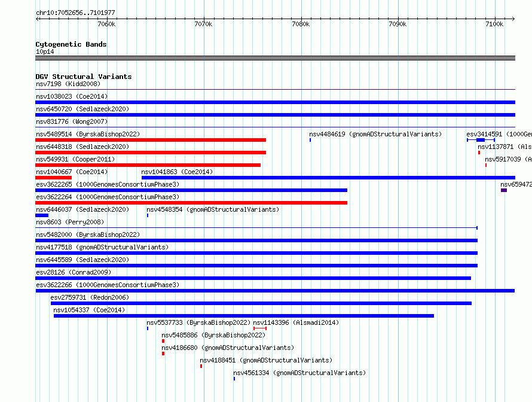Open nsv4188451 (gnomADStructuralVariants) label
Viewport: 532px width, 402px height.
(266, 360)
